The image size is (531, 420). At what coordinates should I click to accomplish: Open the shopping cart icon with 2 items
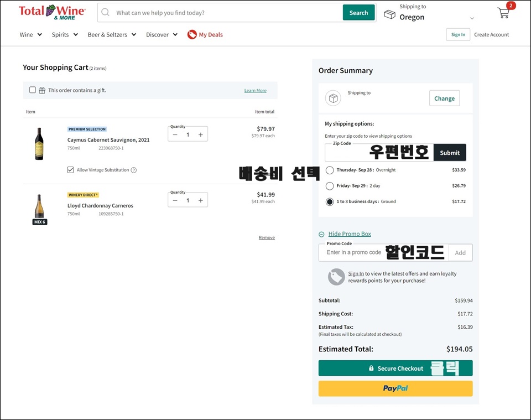coord(503,13)
